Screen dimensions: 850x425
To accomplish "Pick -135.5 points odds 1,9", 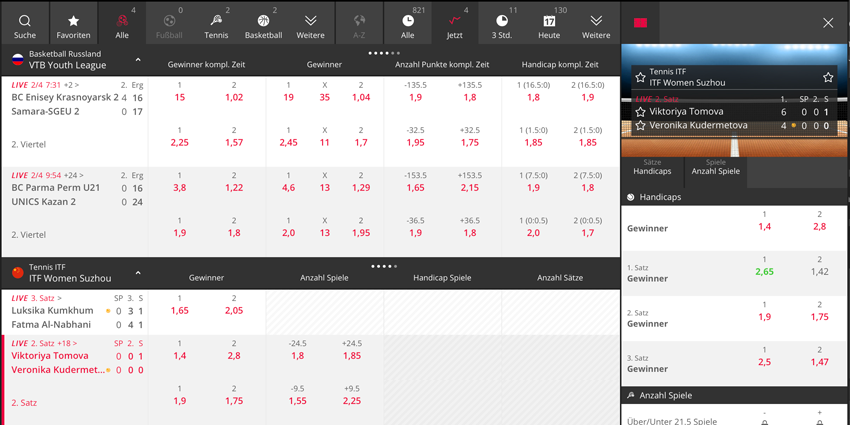I will point(416,98).
